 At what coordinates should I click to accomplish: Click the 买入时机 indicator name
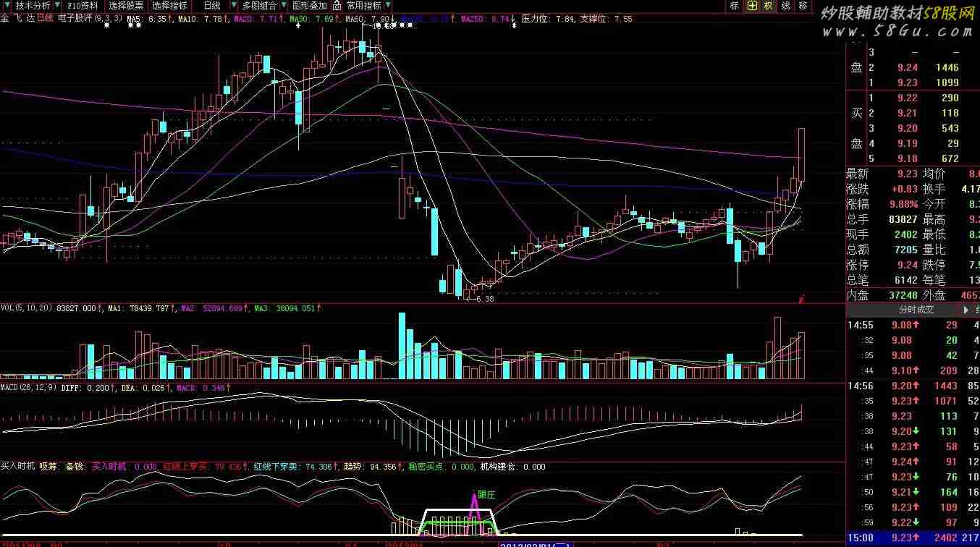pyautogui.click(x=17, y=467)
